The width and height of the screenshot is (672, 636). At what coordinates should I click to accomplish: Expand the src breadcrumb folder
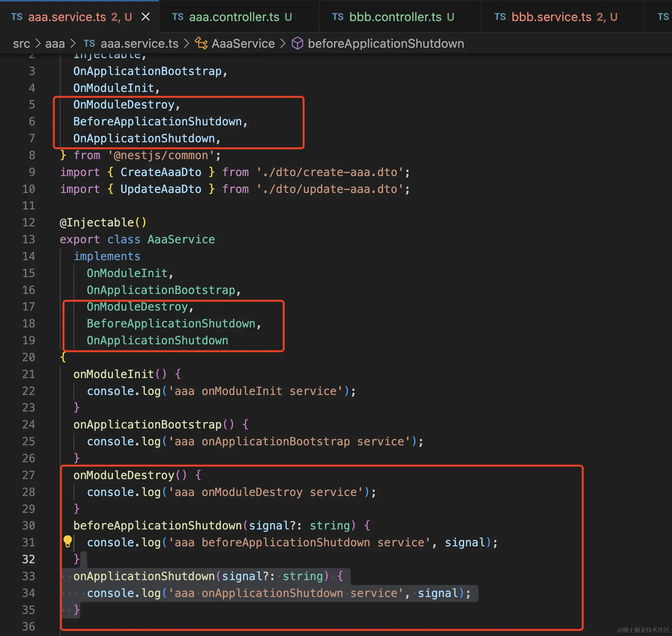click(21, 44)
